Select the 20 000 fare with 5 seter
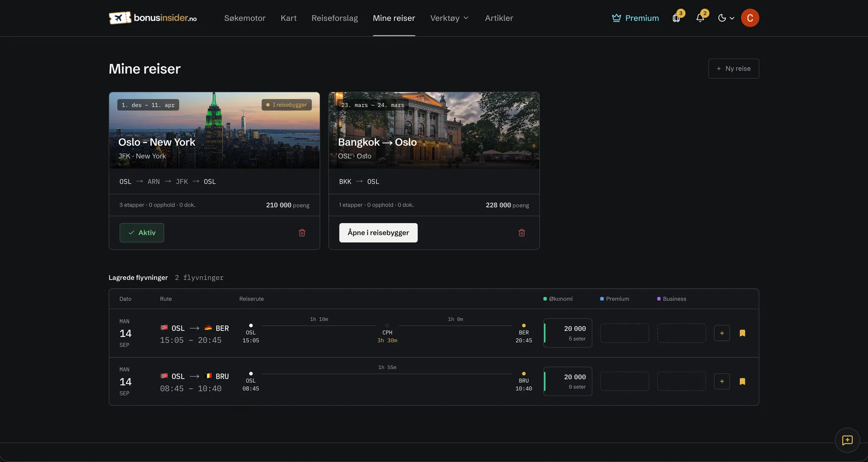 tap(568, 333)
